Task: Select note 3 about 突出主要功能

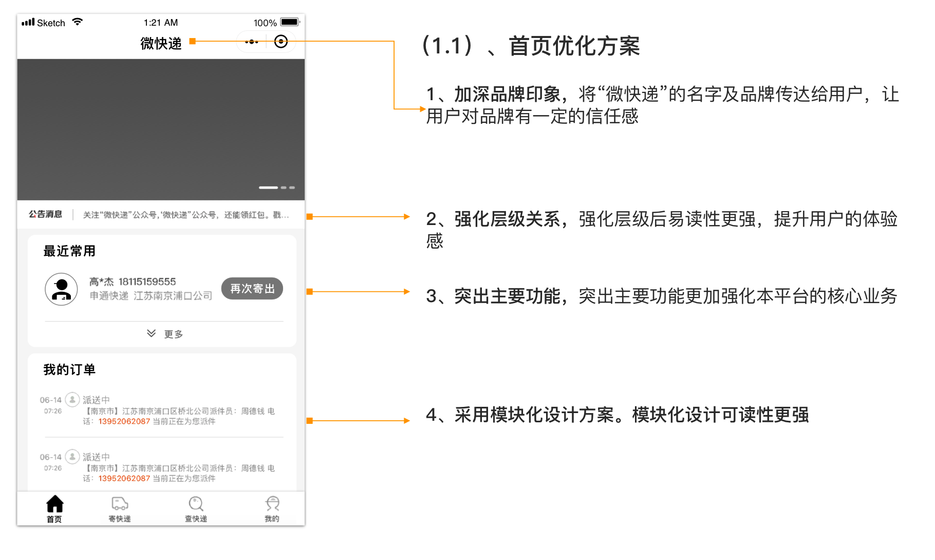Action: [x=662, y=296]
